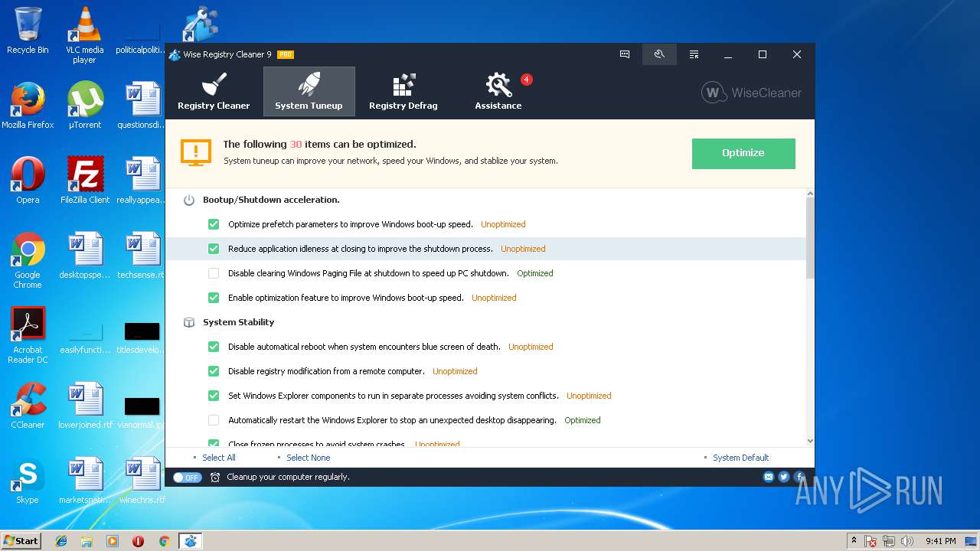The width and height of the screenshot is (980, 551).
Task: Select Google Chrome desktop icon
Action: click(x=28, y=260)
